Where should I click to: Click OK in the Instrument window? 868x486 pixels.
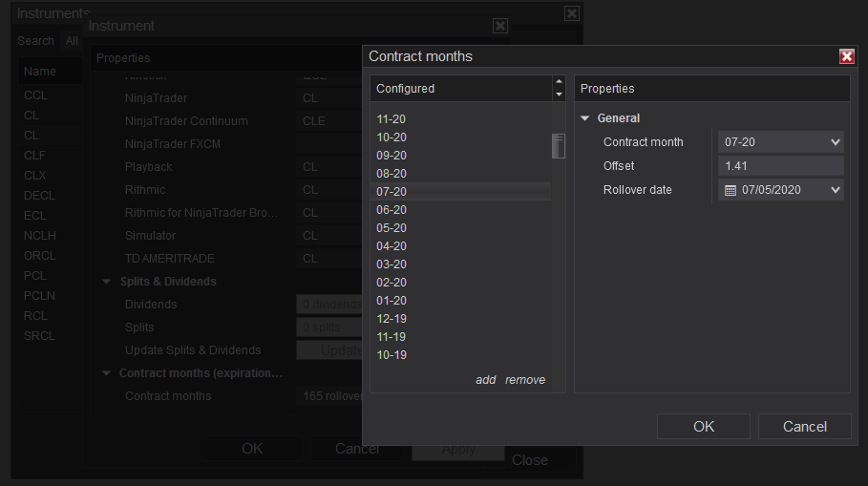point(252,449)
